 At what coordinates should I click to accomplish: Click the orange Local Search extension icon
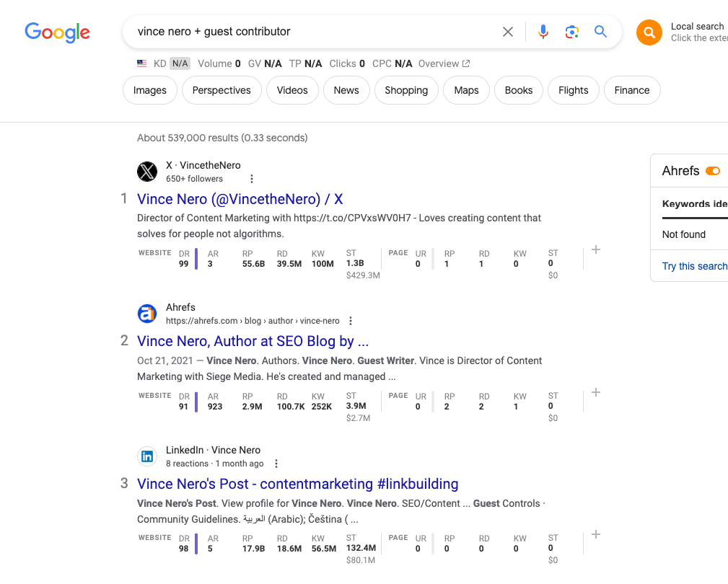pos(649,32)
